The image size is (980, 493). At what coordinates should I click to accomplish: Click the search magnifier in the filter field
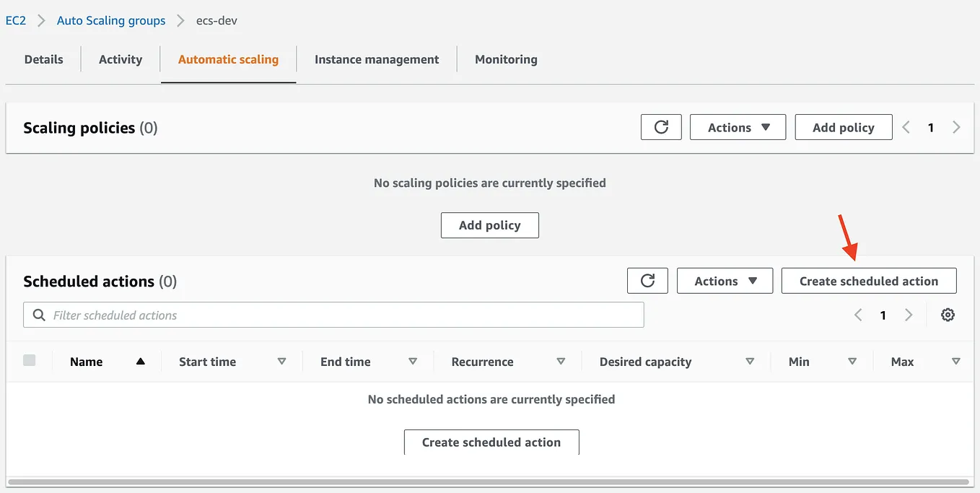[x=38, y=315]
